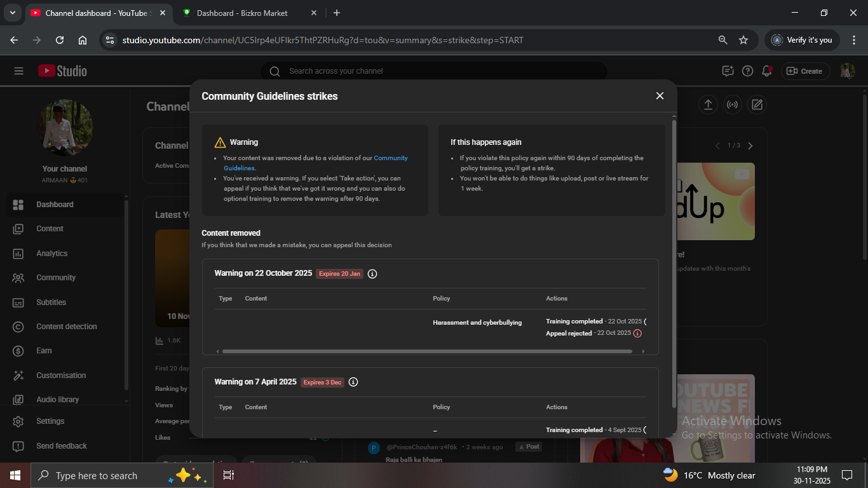868x488 pixels.
Task: Open the notifications bell
Action: pos(767,71)
